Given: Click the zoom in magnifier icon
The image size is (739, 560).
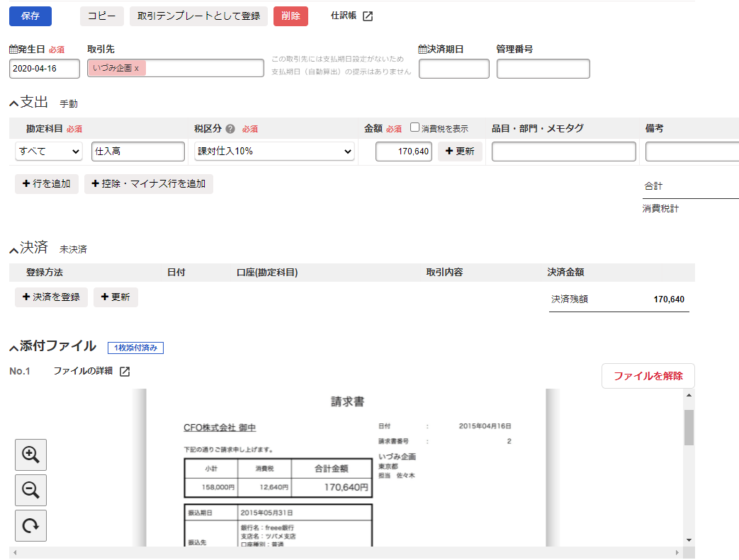Looking at the screenshot, I should (x=30, y=455).
